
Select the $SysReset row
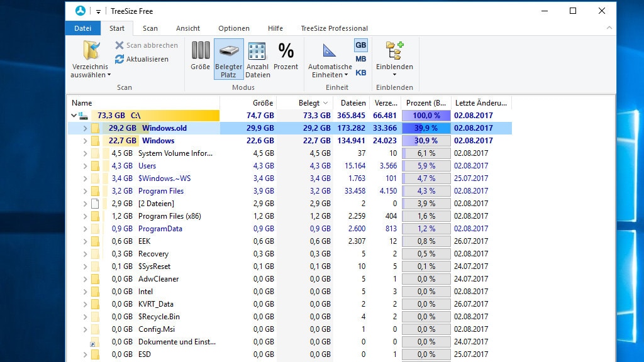click(290, 266)
